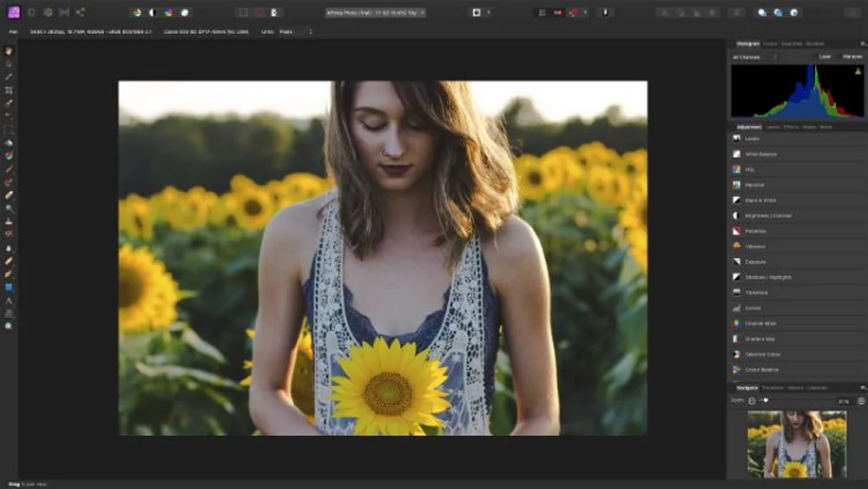The image size is (868, 489).
Task: Toggle the Layer option in the Histogram panel
Action: pos(825,56)
